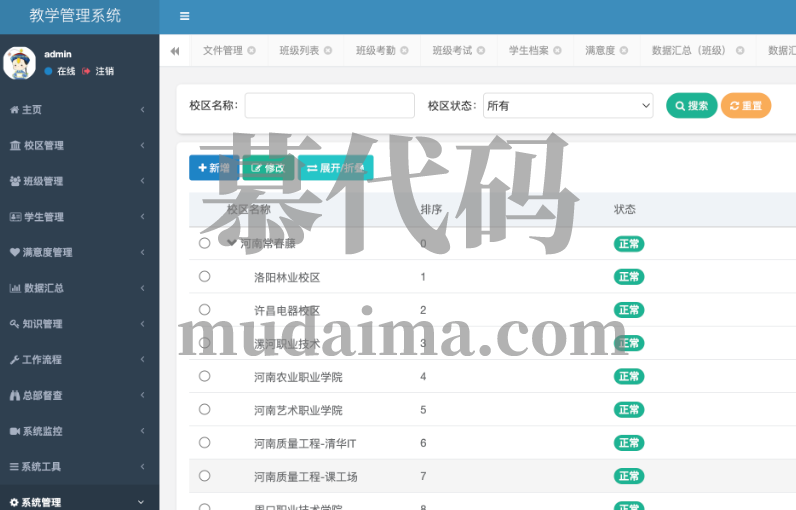Select the radio button for 河南农业职业学院
This screenshot has height=510, width=796.
pyautogui.click(x=204, y=376)
